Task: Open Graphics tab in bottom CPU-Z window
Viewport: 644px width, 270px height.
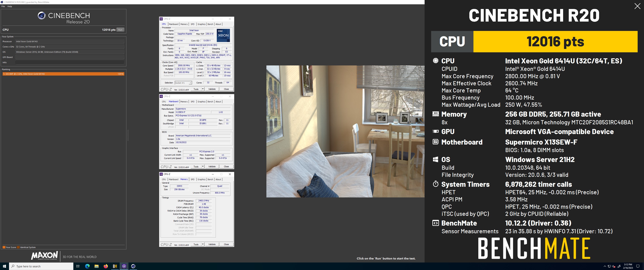Action: coord(201,179)
